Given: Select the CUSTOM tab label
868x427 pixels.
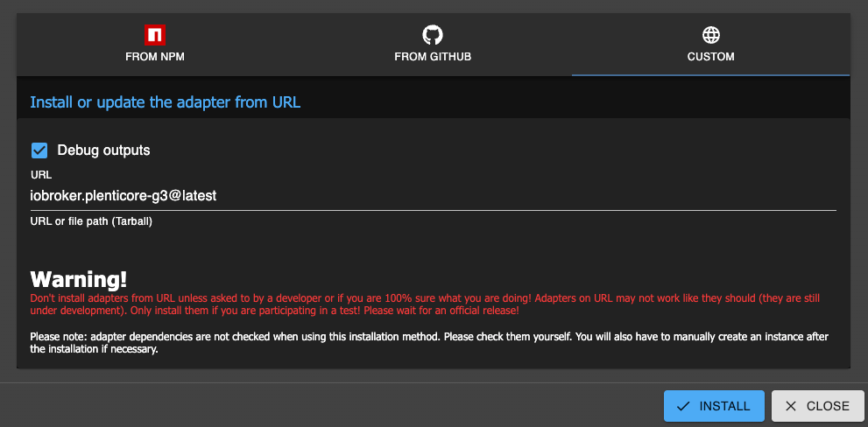Looking at the screenshot, I should pyautogui.click(x=710, y=56).
